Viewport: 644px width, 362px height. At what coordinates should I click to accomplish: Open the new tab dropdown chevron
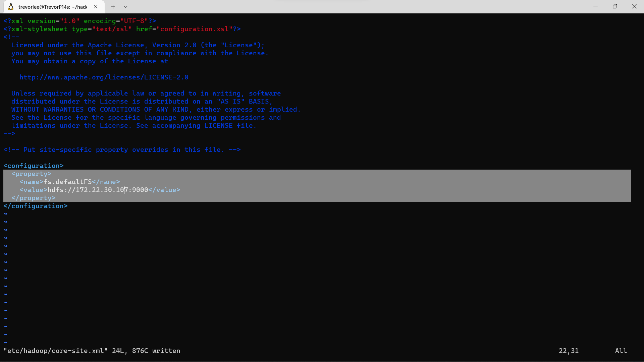point(126,7)
